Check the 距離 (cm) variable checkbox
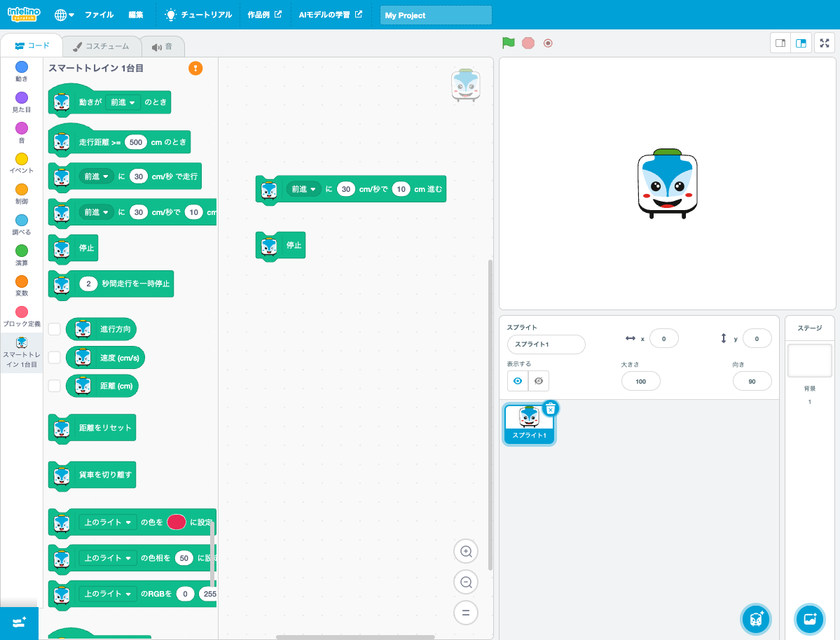The height and width of the screenshot is (640, 840). coord(54,386)
